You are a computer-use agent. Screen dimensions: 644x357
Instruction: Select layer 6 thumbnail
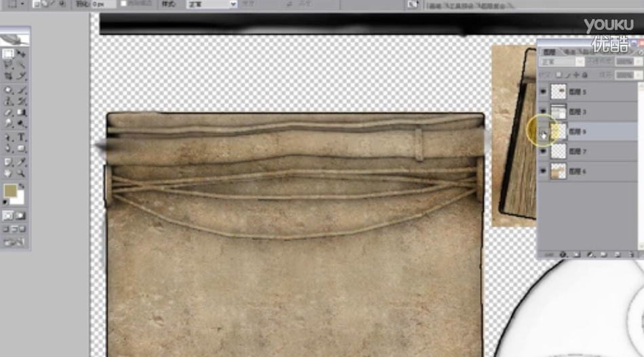[x=558, y=171]
